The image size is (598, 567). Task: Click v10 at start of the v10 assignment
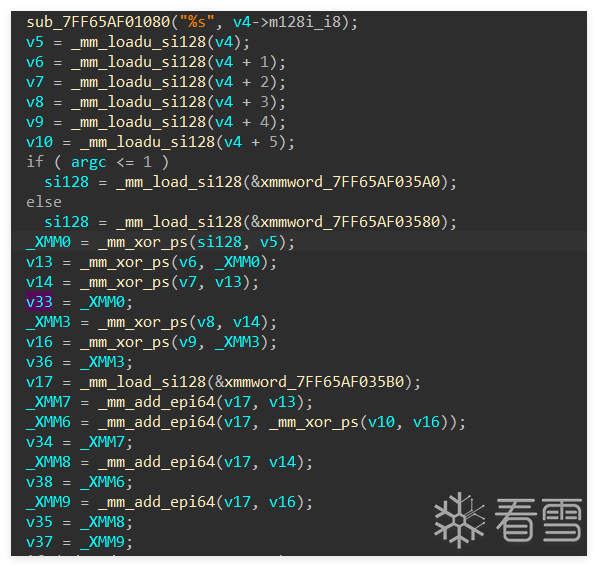click(x=39, y=142)
